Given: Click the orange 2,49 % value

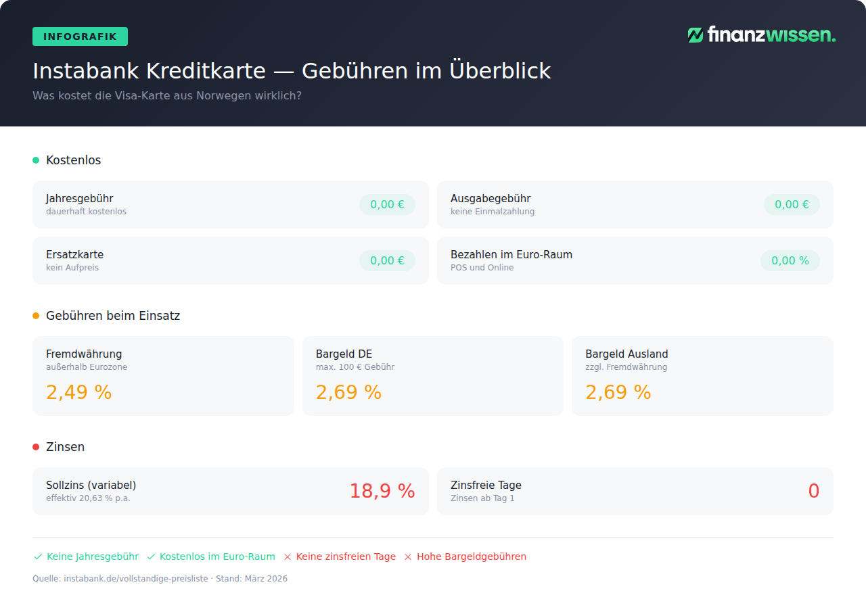Looking at the screenshot, I should 78,392.
